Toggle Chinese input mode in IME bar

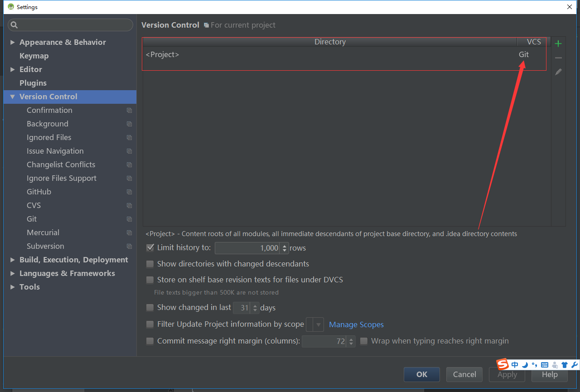(x=515, y=365)
